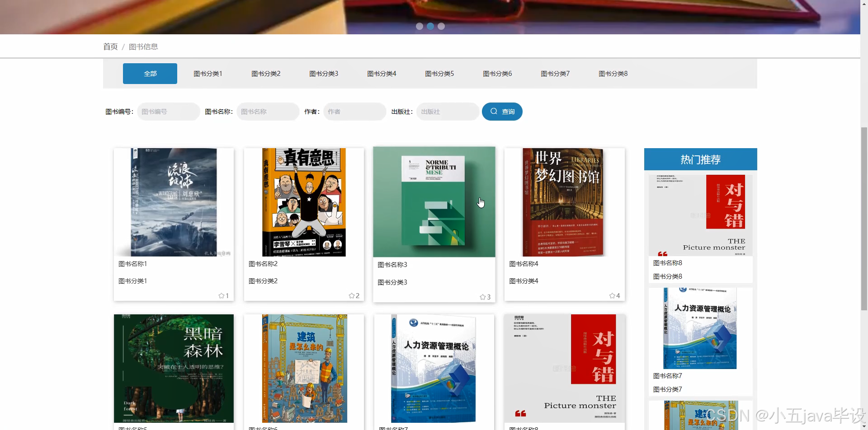Viewport: 868px width, 430px height.
Task: Click 图书名称7 in 热门推荐 sidebar
Action: point(668,376)
